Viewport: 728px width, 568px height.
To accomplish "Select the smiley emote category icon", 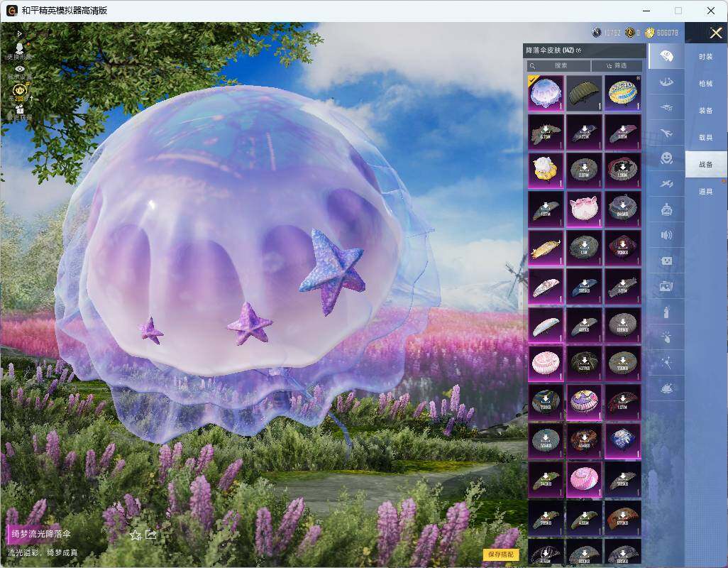I will click(666, 158).
